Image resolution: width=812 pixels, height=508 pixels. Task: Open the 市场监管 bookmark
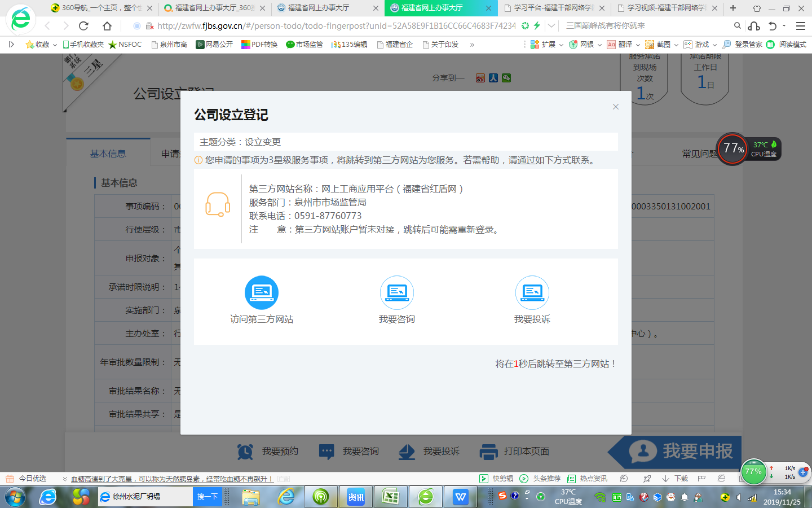click(x=304, y=45)
